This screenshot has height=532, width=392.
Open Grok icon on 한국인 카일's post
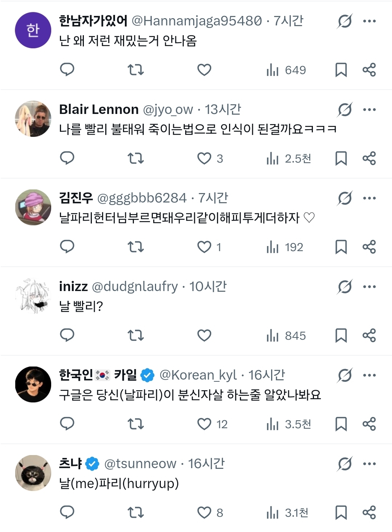344,375
